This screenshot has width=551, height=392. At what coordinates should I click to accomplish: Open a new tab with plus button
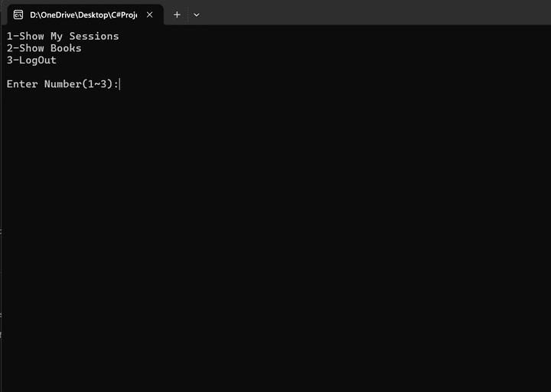tap(177, 15)
